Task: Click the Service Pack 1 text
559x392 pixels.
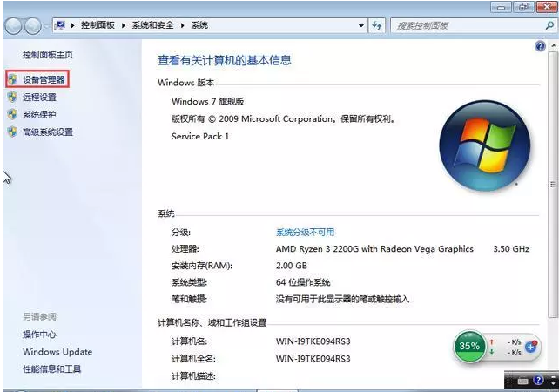Action: pyautogui.click(x=200, y=136)
